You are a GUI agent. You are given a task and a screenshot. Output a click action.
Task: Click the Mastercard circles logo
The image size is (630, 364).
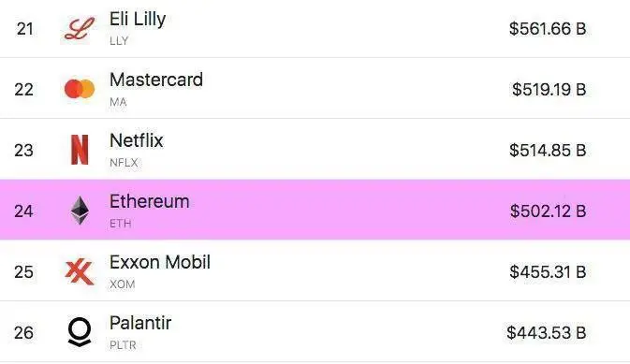coord(80,89)
